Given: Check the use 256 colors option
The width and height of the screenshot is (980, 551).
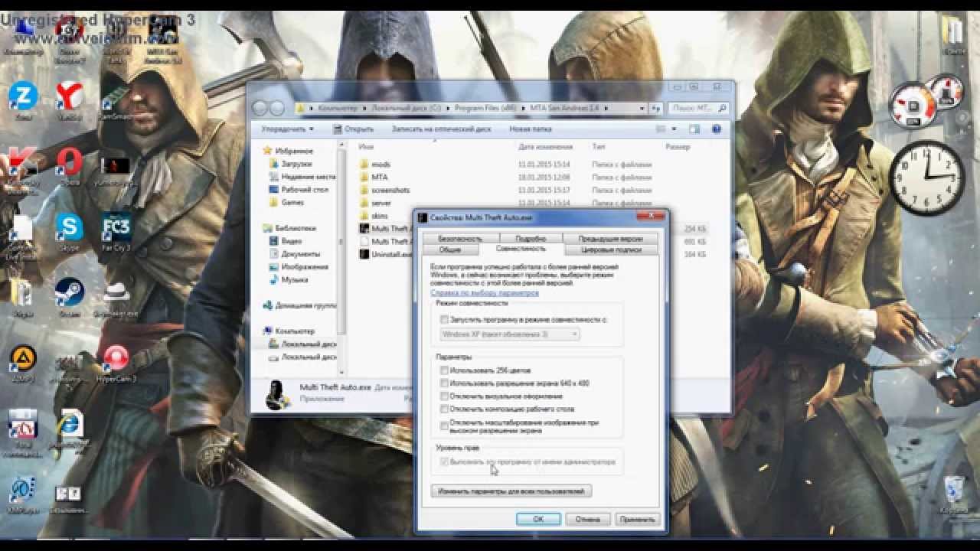Looking at the screenshot, I should click(x=444, y=370).
